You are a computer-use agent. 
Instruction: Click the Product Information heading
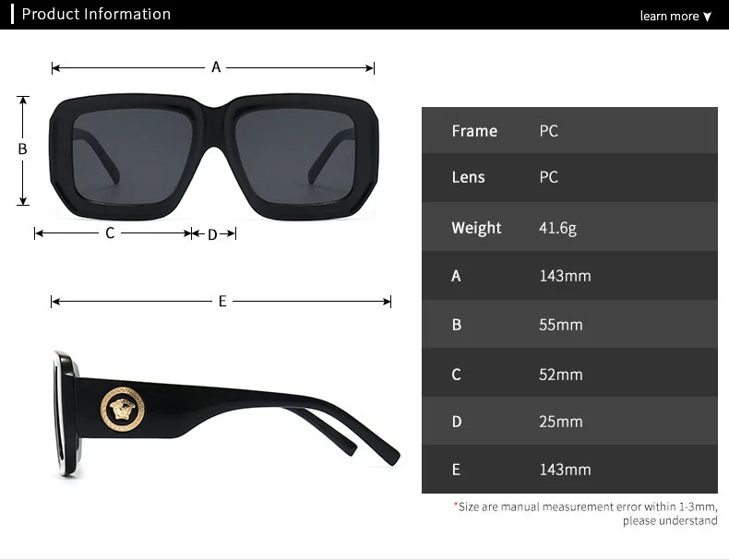click(x=96, y=14)
